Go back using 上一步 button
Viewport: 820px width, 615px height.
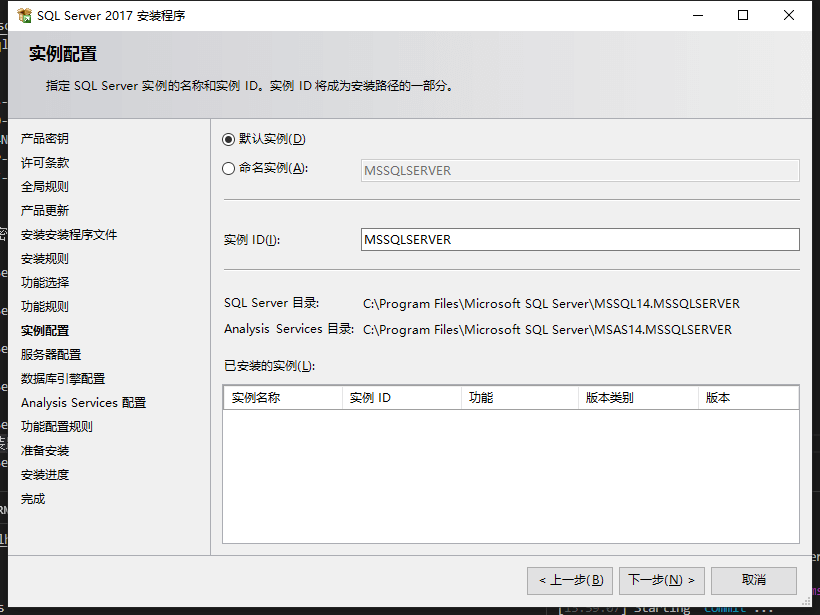[570, 580]
